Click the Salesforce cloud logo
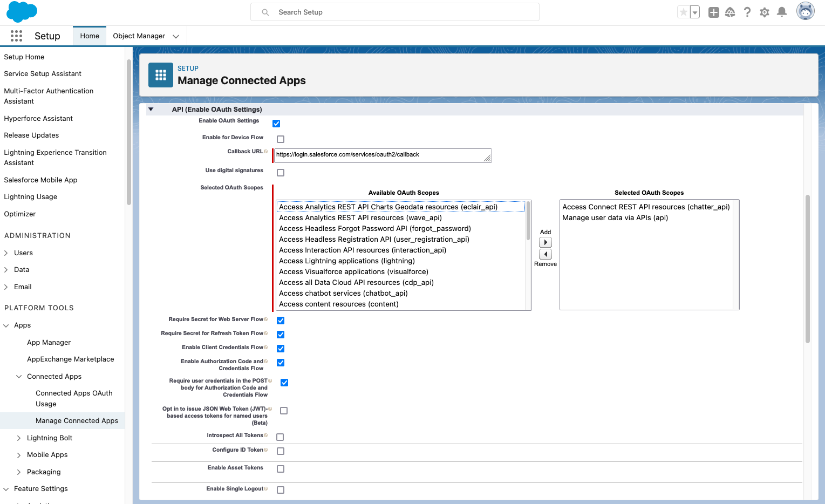825x504 pixels. pos(22,12)
